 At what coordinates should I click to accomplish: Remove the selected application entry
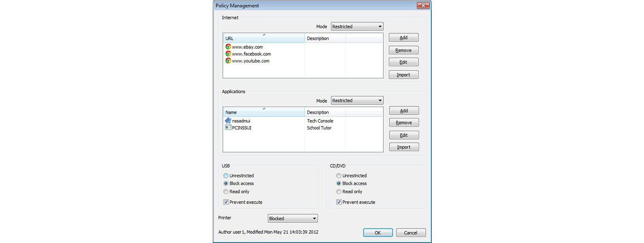coord(404,123)
